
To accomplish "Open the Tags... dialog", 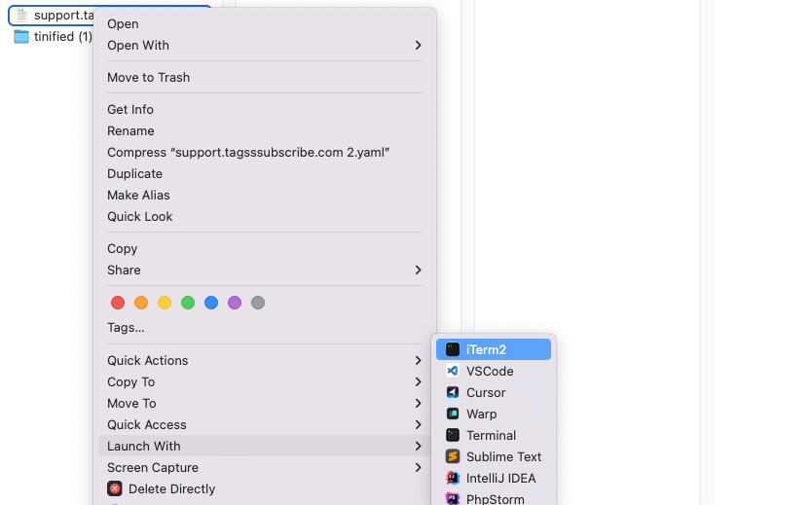I will coord(126,327).
